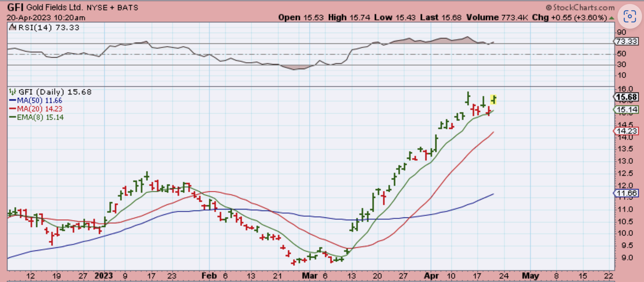The height and width of the screenshot is (282, 644).
Task: Click the green 15.14 EMA price tag
Action: pos(626,110)
